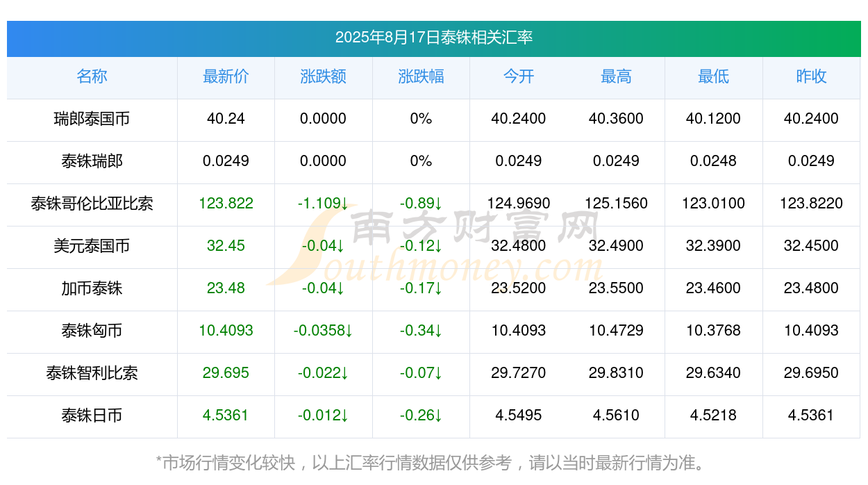Select the 最低 column header
868x485 pixels.
713,76
